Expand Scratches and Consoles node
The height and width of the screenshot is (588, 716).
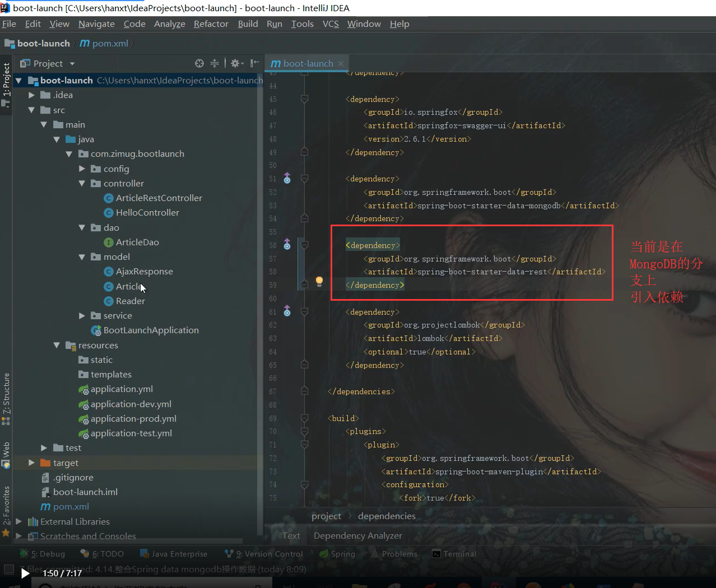tap(18, 536)
